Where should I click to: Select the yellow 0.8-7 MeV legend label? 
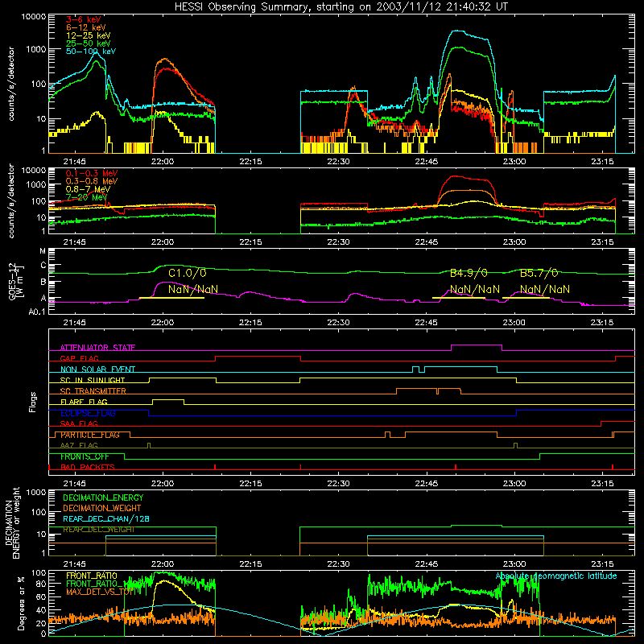click(x=89, y=189)
